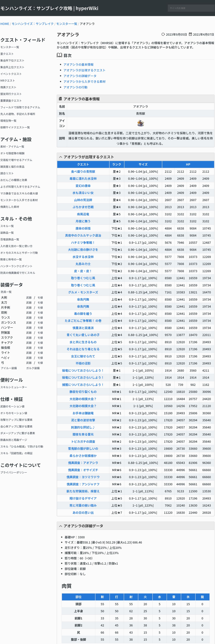Click 青熊獣 alias cell
Screen dimensions: 215x644
tap(140, 114)
